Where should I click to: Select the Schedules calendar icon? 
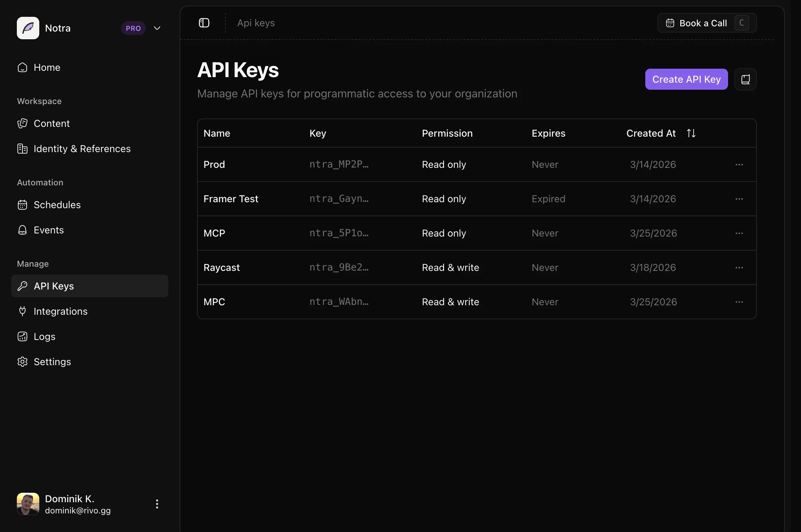pyautogui.click(x=22, y=205)
